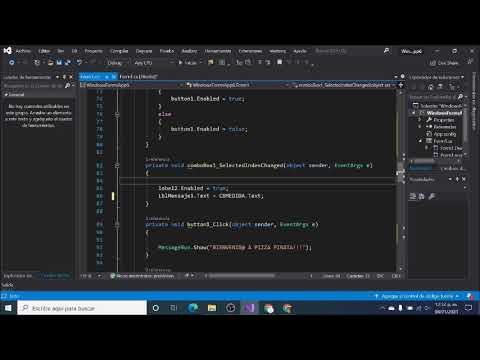Click the stop square toolbar icon
Viewport: 480px width, 360px height.
[x=280, y=62]
